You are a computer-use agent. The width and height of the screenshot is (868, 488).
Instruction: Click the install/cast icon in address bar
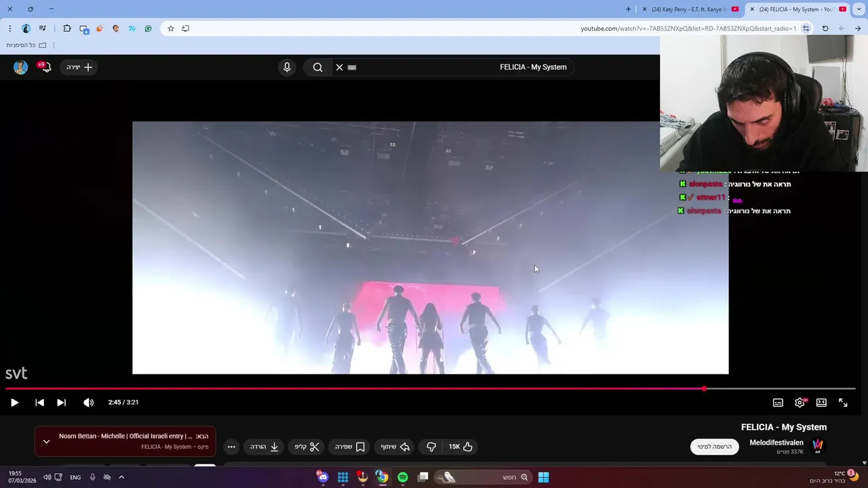pos(185,28)
